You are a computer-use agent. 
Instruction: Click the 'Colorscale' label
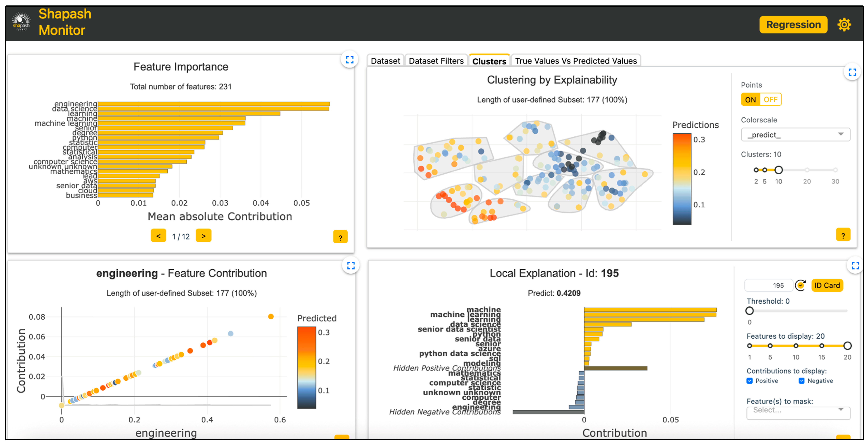point(759,120)
